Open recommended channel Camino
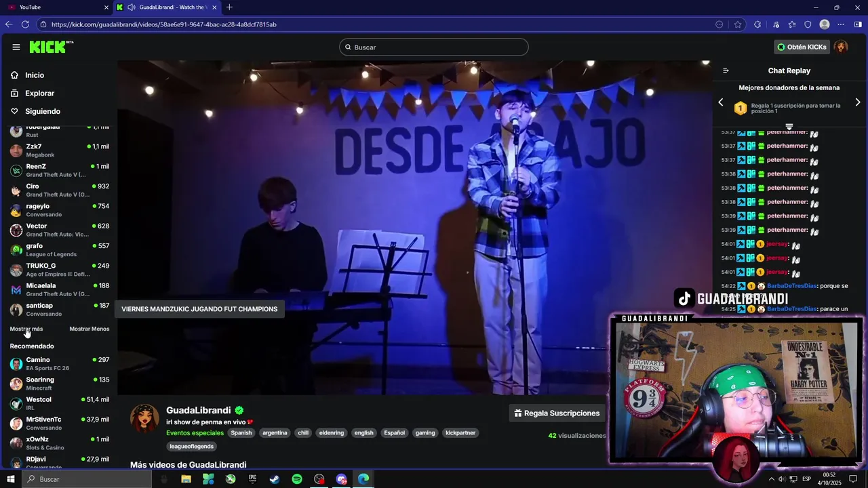Viewport: 868px width, 488px height. pos(60,364)
